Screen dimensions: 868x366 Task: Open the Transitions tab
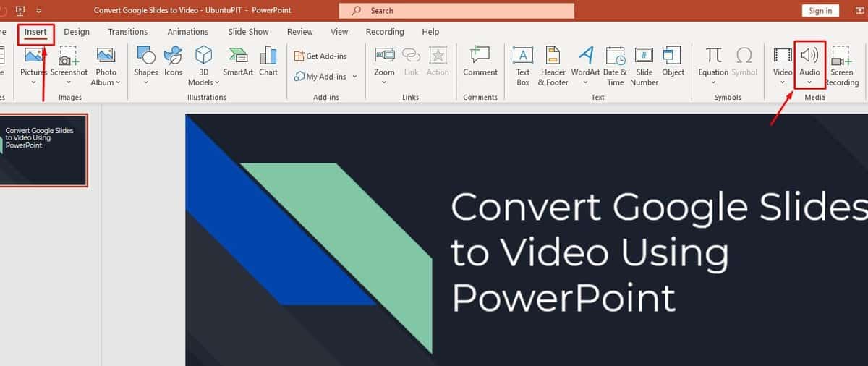[x=127, y=32]
